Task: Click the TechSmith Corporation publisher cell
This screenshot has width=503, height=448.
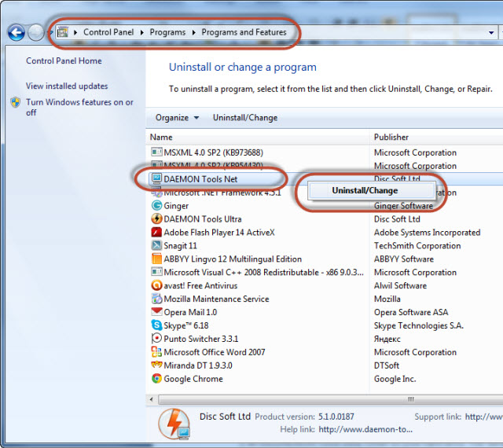Action: point(417,246)
